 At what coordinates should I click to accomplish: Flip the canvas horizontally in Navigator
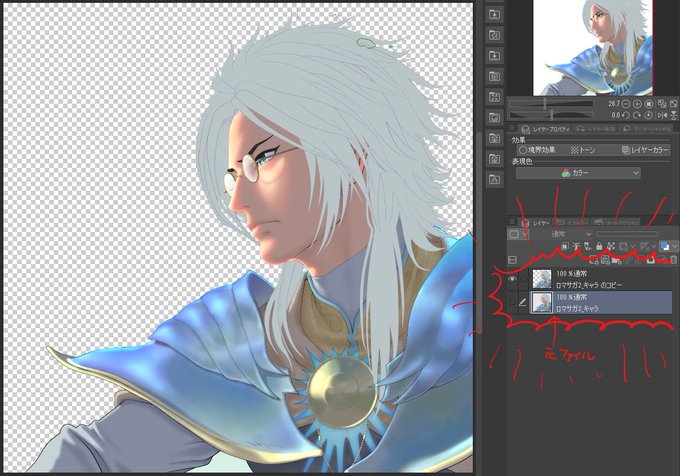662,115
